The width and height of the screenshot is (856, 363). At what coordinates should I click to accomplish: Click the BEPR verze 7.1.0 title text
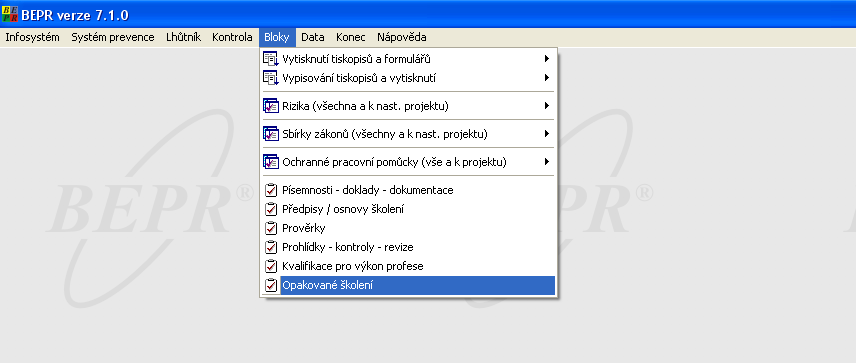pos(75,15)
